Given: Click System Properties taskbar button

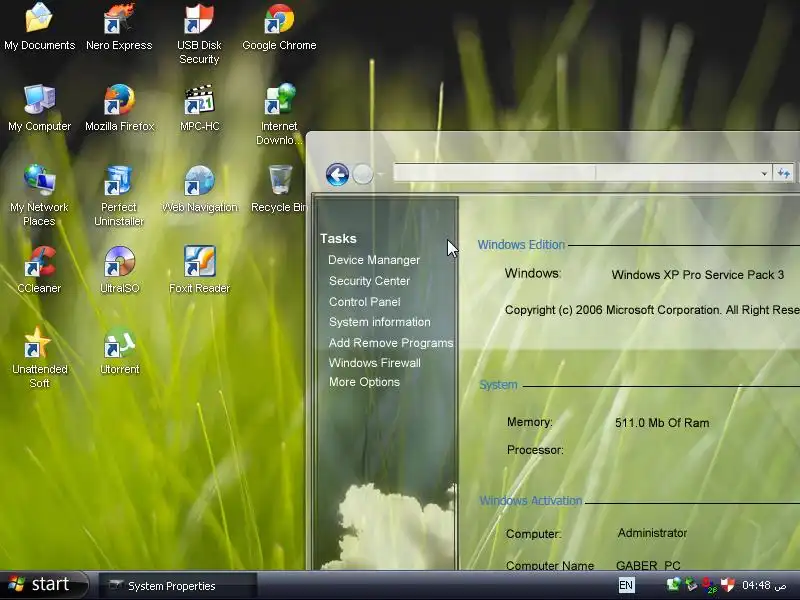Looking at the screenshot, I should 177,586.
